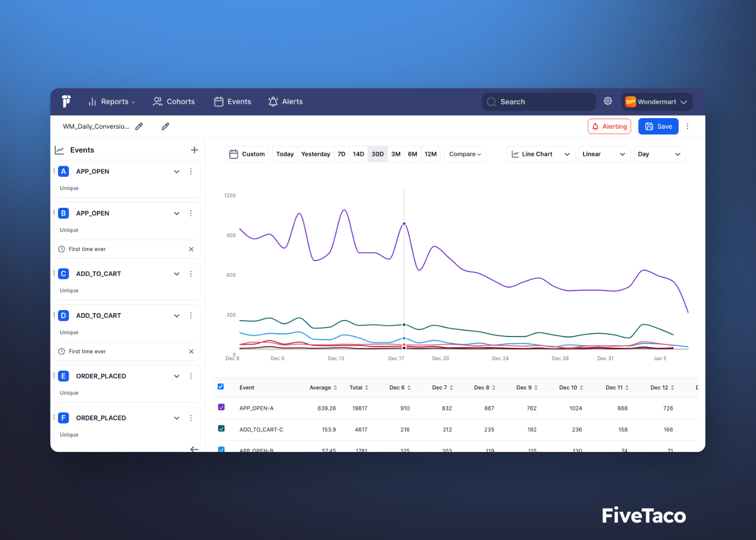Viewport: 756px width, 540px height.
Task: Uncheck the APP_OPEN-A row checkbox
Action: tap(221, 407)
